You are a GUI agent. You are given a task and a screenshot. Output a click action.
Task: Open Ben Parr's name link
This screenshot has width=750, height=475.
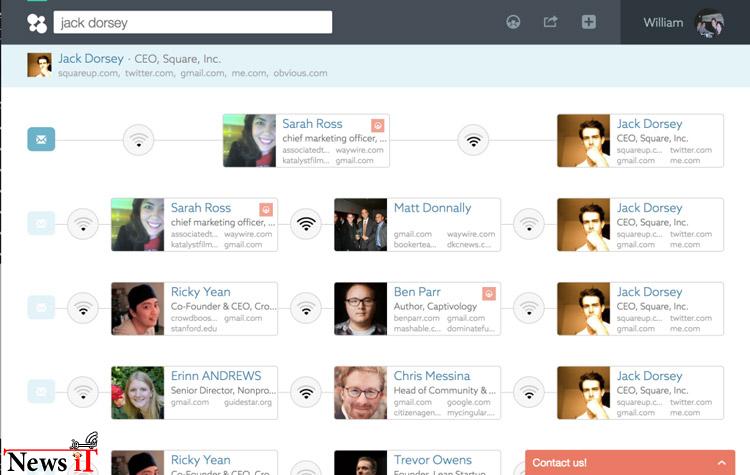[417, 292]
